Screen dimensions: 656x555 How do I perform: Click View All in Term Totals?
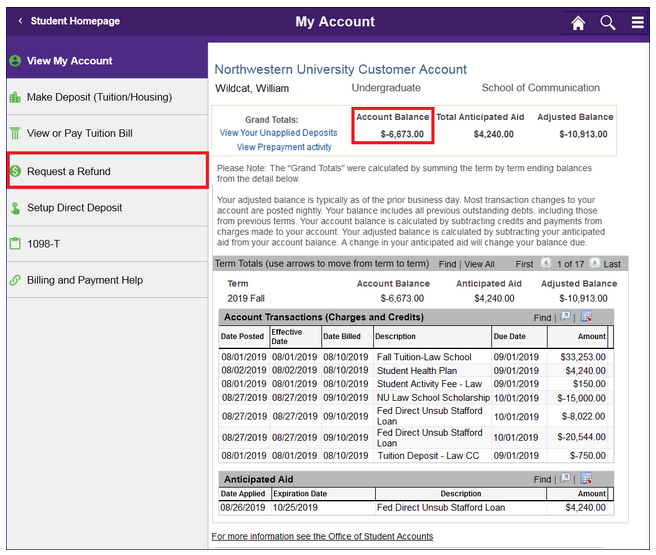479,264
